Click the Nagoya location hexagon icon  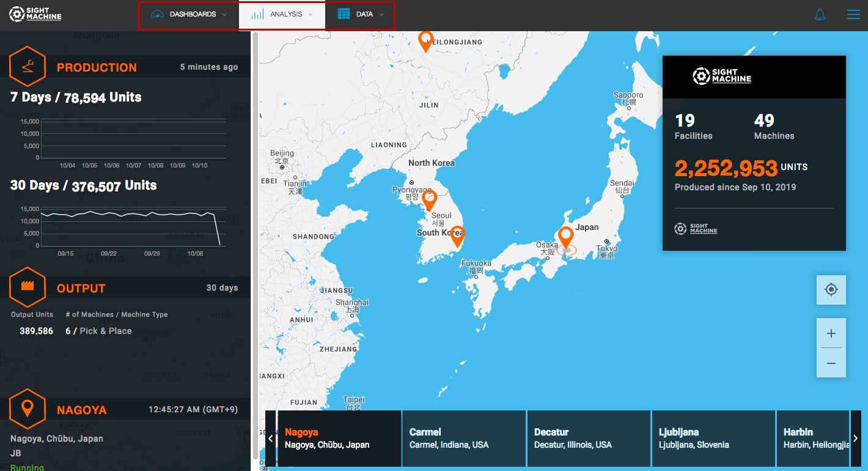pyautogui.click(x=28, y=409)
